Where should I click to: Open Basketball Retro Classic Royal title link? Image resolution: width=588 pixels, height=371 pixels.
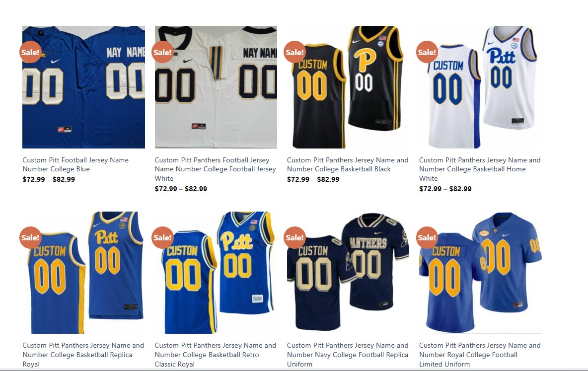tap(215, 355)
